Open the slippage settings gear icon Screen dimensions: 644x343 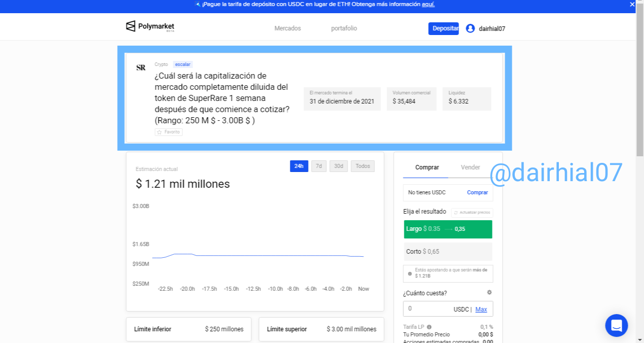click(489, 292)
